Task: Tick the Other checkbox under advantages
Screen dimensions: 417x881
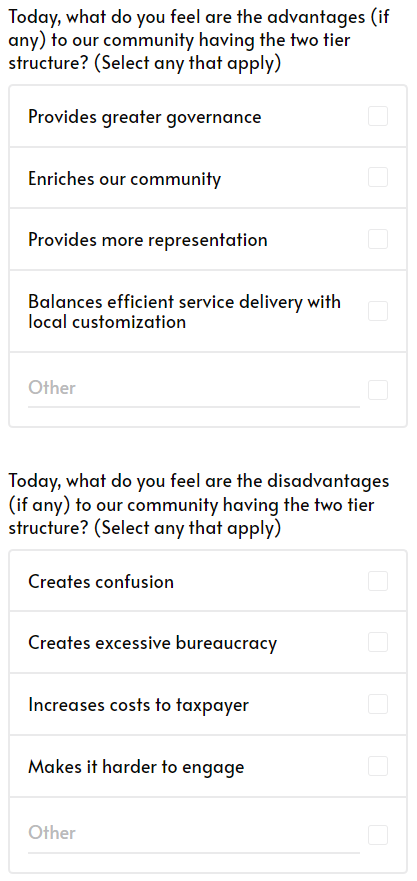Action: pos(378,389)
